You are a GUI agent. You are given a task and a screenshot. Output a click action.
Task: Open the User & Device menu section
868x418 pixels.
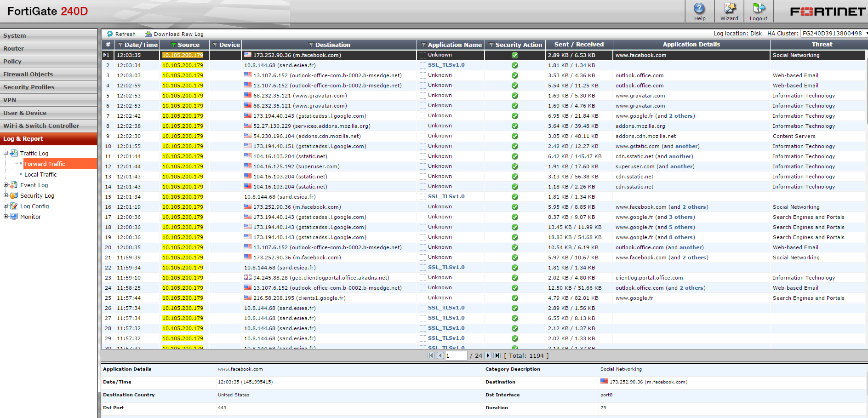49,113
